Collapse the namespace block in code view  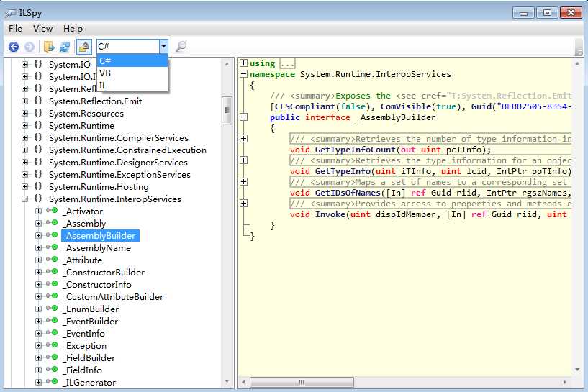(x=244, y=74)
